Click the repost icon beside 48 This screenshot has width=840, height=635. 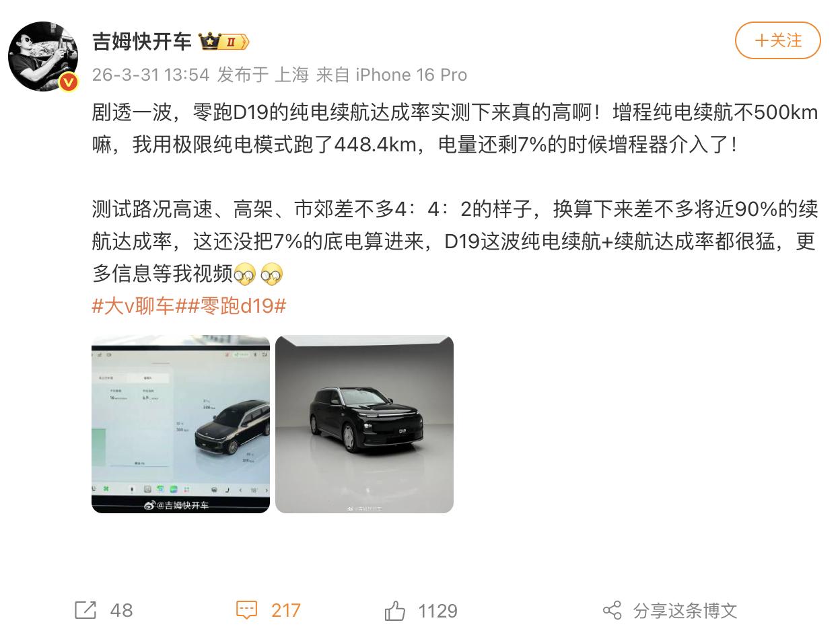coord(85,611)
